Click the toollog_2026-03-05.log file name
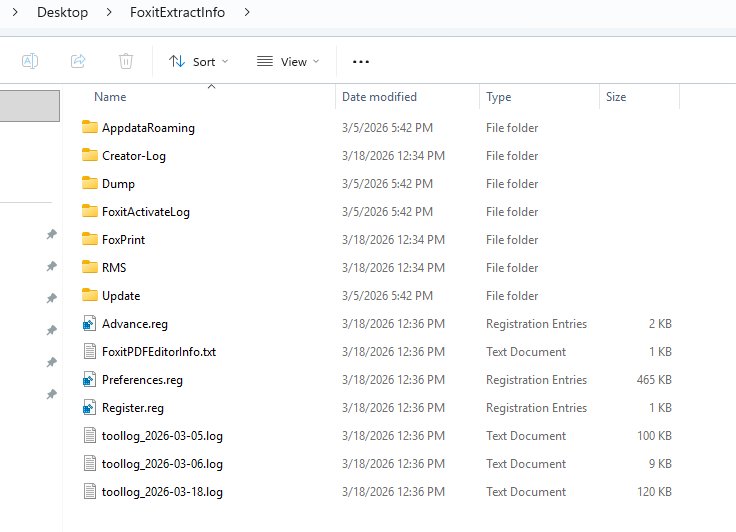 (162, 436)
